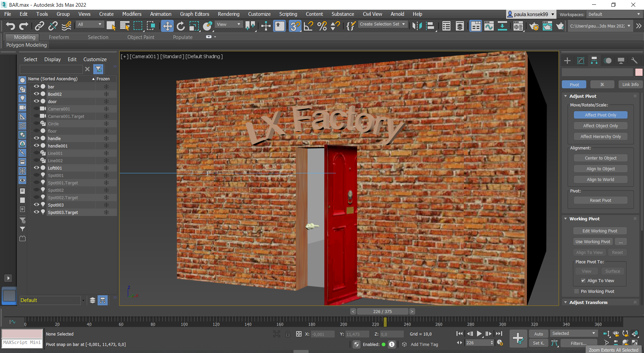This screenshot has width=644, height=353.
Task: Enable Pin Working Pivot checkbox
Action: [577, 291]
